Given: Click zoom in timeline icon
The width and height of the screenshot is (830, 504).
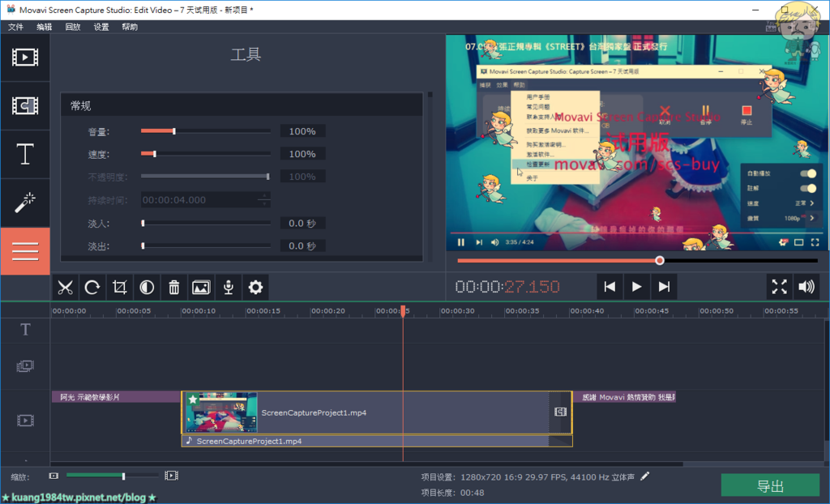Looking at the screenshot, I should [x=172, y=476].
